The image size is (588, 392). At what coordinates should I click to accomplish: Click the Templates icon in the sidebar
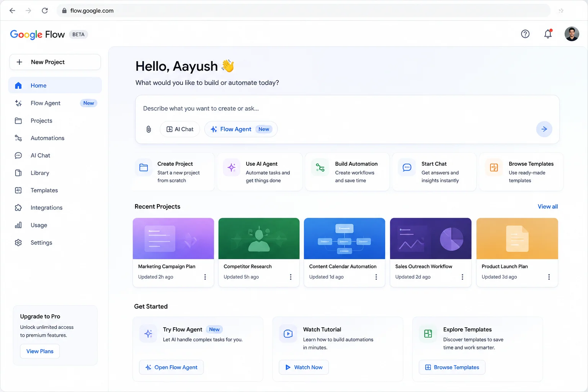18,190
